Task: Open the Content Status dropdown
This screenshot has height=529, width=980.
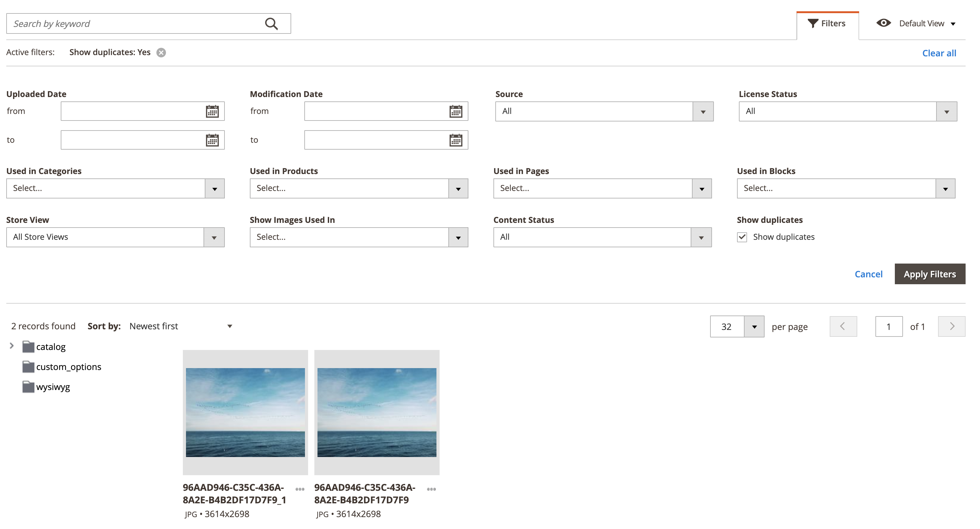Action: click(602, 237)
